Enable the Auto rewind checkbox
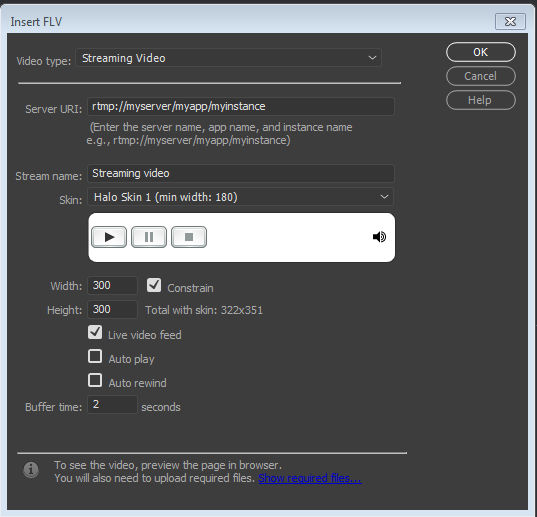 click(x=95, y=380)
